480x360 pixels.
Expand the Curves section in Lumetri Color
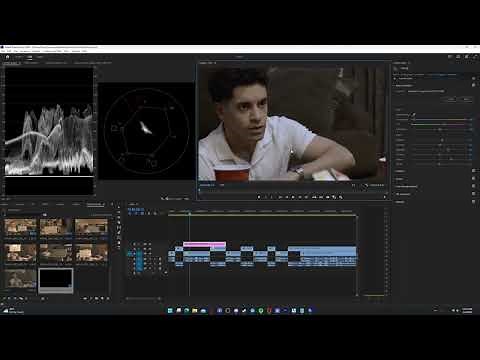pyautogui.click(x=399, y=179)
